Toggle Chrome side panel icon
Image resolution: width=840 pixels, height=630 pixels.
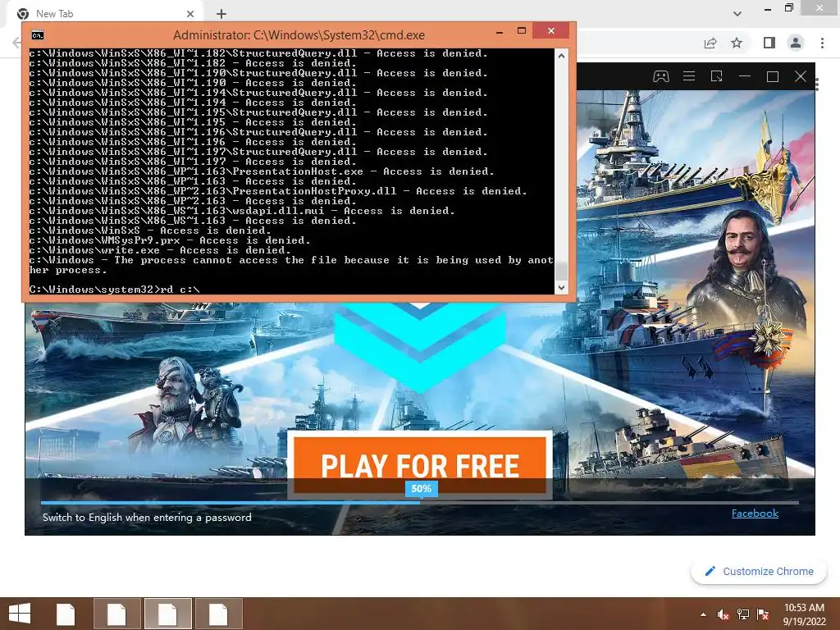pyautogui.click(x=769, y=43)
